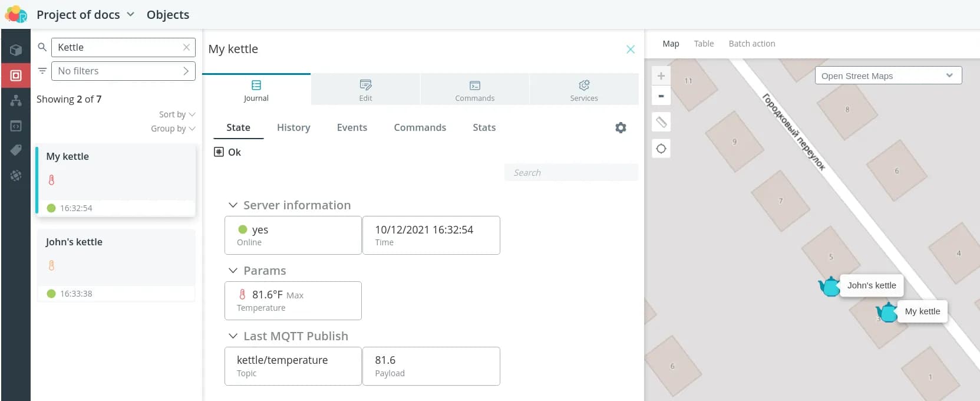The width and height of the screenshot is (980, 401).
Task: Click the cube icon in left sidebar
Action: 16,50
